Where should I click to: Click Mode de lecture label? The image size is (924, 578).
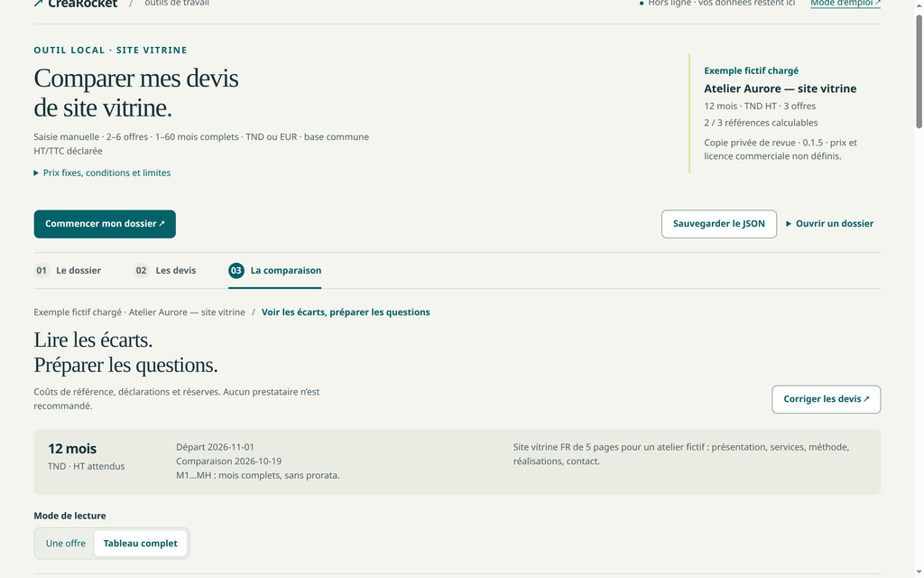(69, 516)
